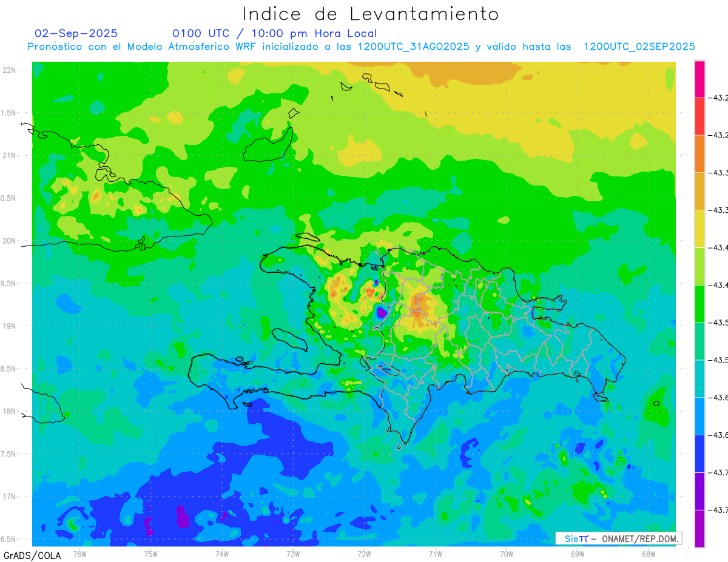Click the '70W' longitude label

click(x=506, y=554)
